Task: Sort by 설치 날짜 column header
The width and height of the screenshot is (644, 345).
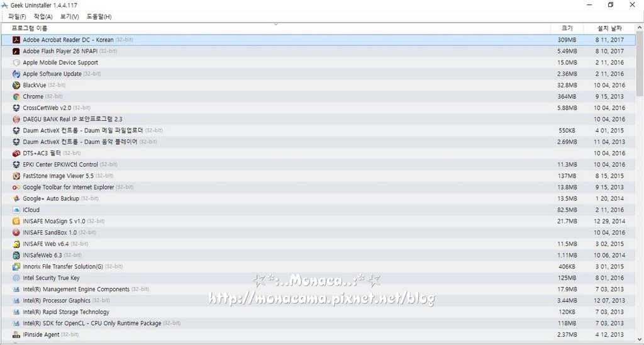Action: click(609, 28)
